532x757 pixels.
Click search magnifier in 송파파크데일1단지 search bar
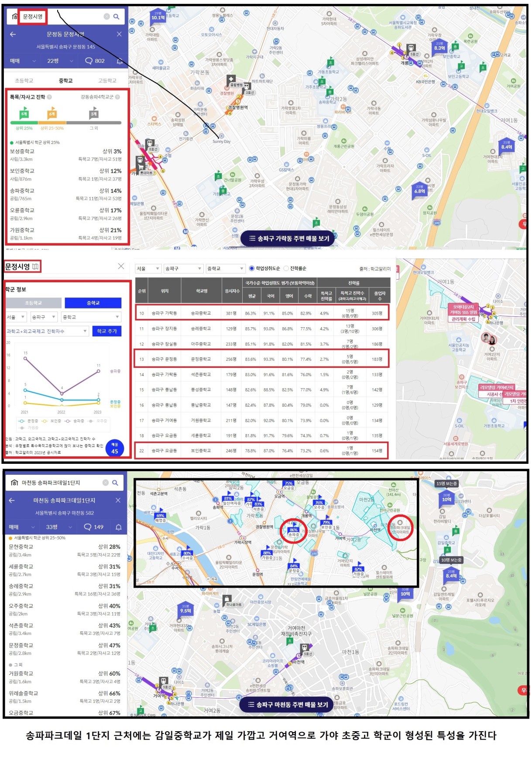115,483
